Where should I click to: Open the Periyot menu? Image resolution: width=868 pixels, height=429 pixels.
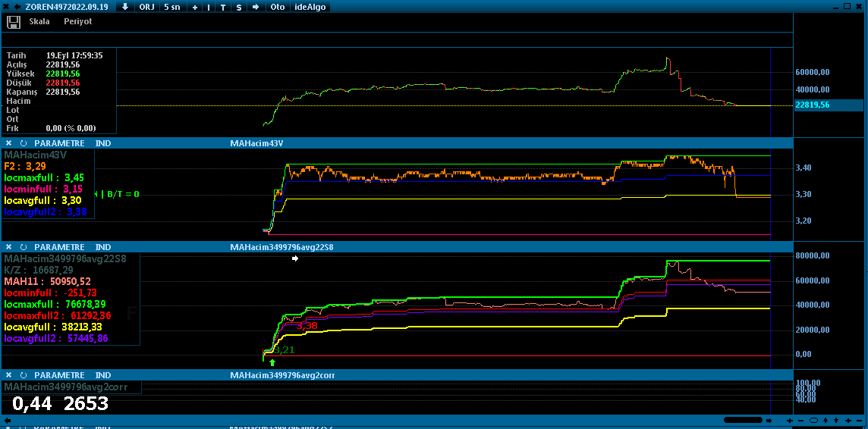78,21
